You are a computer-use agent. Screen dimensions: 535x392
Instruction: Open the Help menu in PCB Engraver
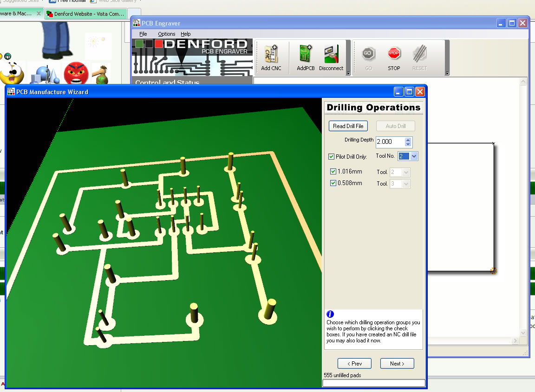(186, 34)
